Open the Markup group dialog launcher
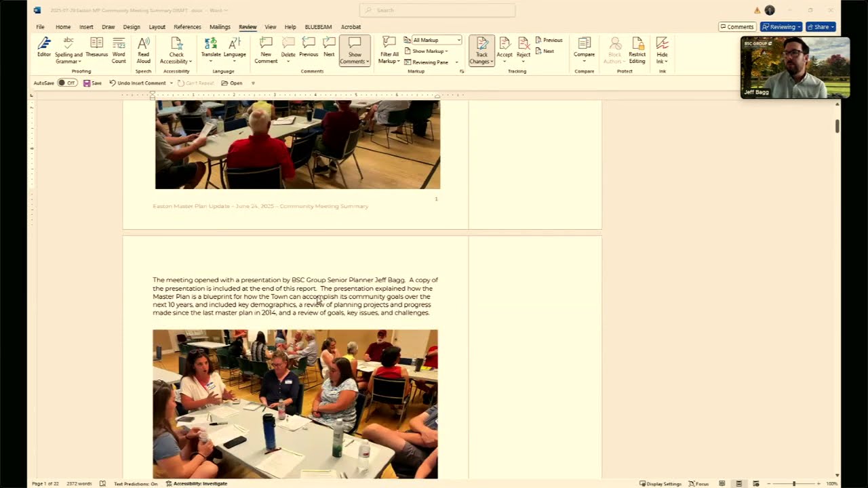868x488 pixels. click(x=462, y=71)
